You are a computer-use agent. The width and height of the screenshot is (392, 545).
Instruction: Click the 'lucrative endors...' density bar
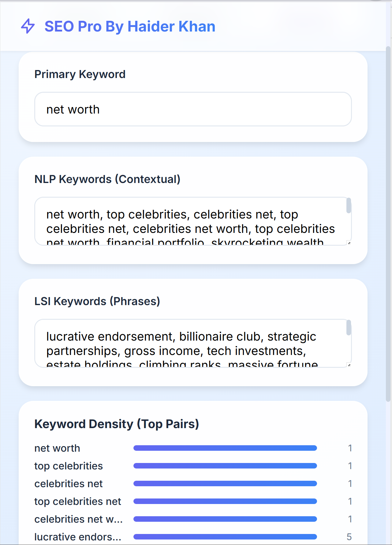click(225, 537)
